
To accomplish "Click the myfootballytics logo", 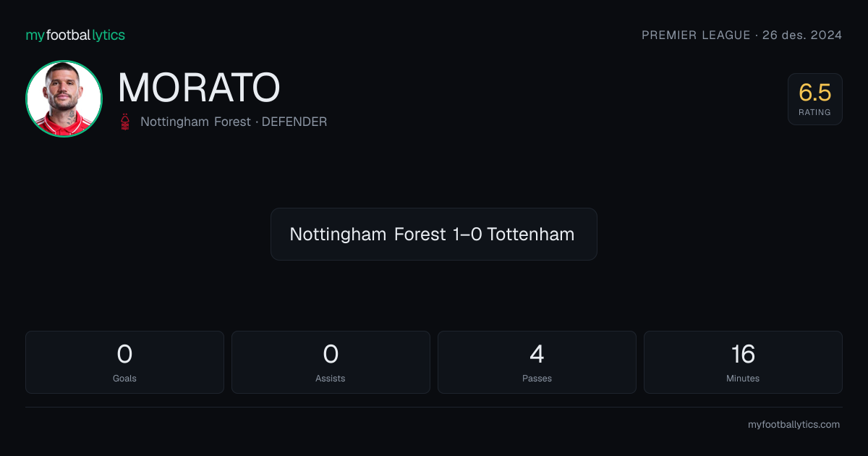I will (75, 35).
